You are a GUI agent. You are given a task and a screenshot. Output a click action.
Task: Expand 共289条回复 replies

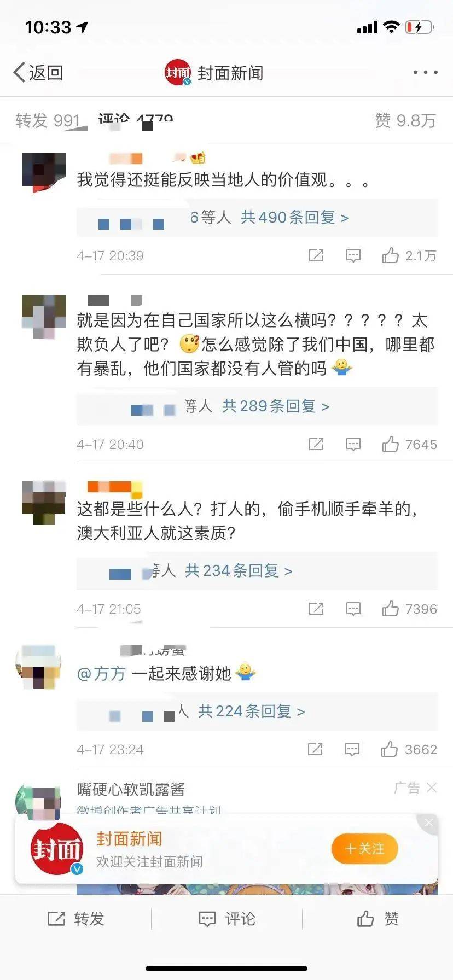pos(276,406)
